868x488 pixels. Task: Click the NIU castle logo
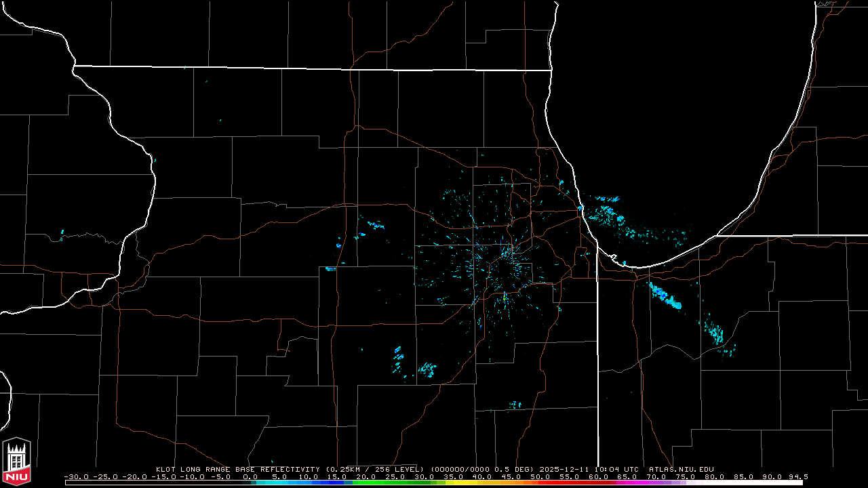click(16, 461)
